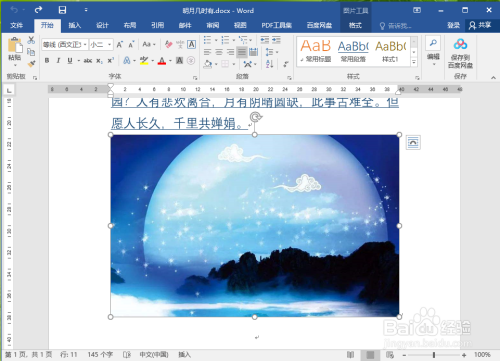Apply subscript formatting

pos(99,61)
